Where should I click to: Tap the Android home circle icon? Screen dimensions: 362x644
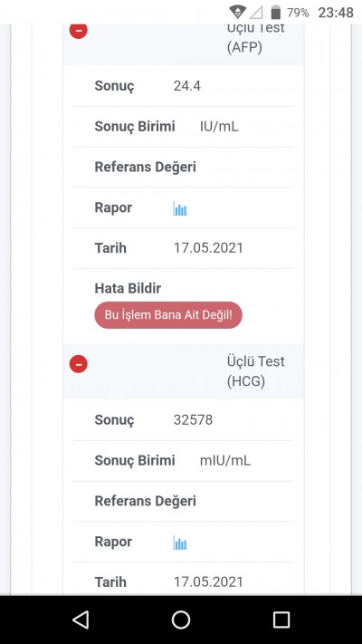tap(181, 620)
